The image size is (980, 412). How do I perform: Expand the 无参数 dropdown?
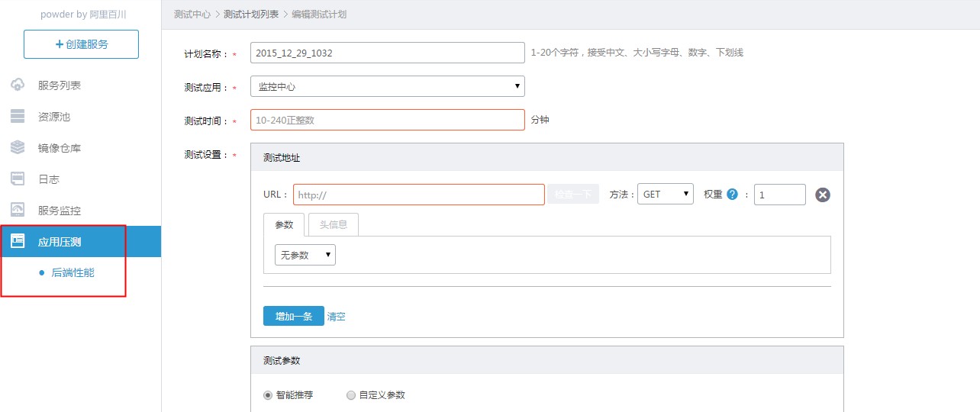point(305,255)
